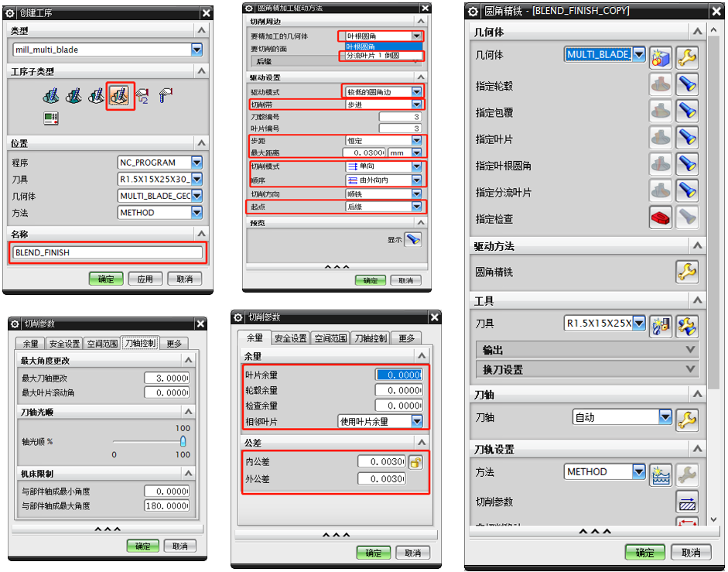Select the third blade operation subtype icon

97,96
